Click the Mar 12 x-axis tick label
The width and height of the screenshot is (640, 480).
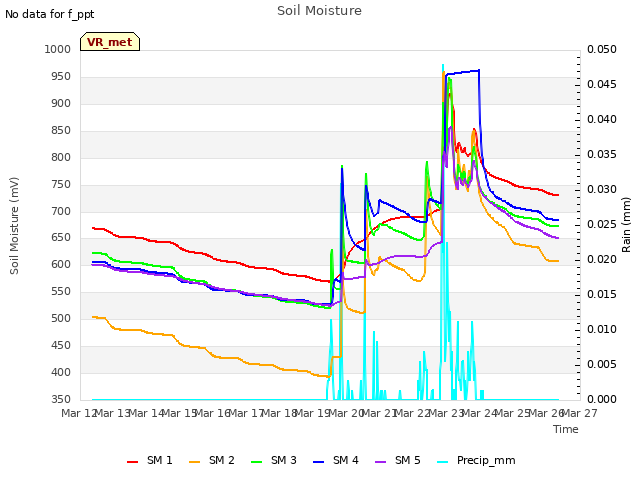coord(79,413)
